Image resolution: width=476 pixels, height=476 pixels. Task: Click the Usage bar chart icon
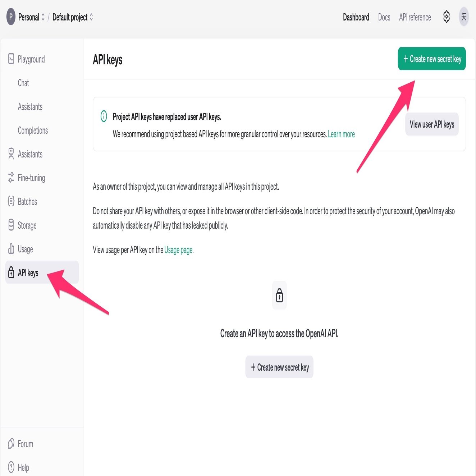(x=11, y=249)
